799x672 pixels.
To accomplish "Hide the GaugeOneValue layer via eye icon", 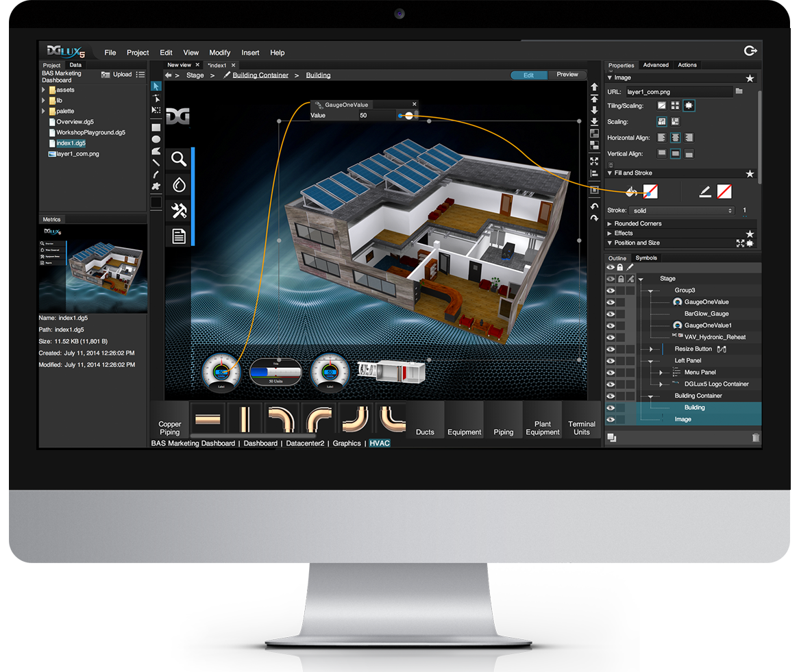I will [x=610, y=302].
